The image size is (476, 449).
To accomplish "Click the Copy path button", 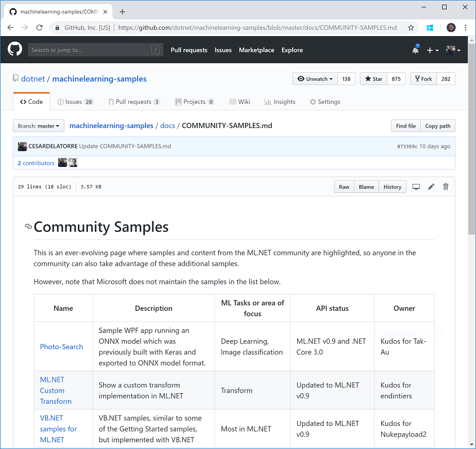I will (438, 126).
